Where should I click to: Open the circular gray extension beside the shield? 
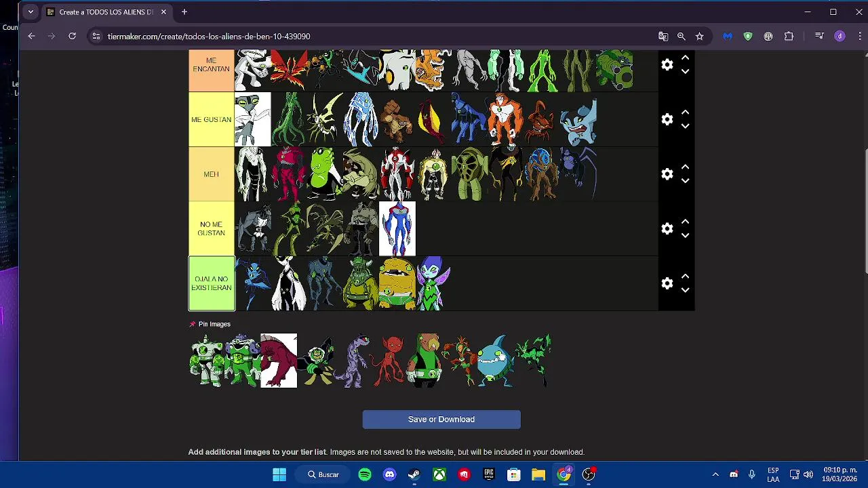[768, 37]
